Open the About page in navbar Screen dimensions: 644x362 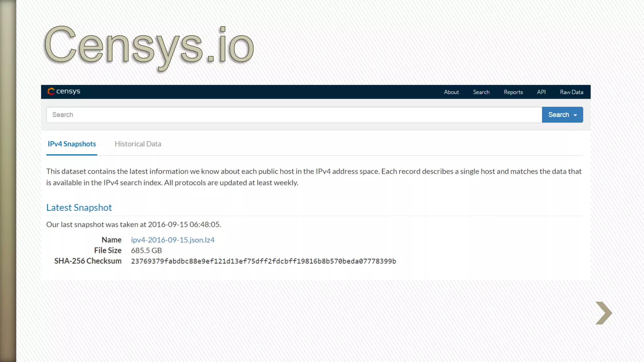(x=451, y=92)
